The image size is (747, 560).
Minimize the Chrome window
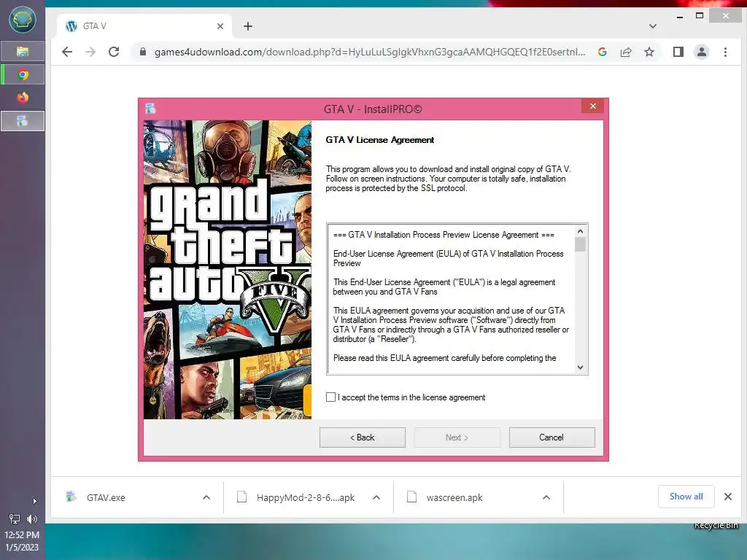[x=680, y=16]
